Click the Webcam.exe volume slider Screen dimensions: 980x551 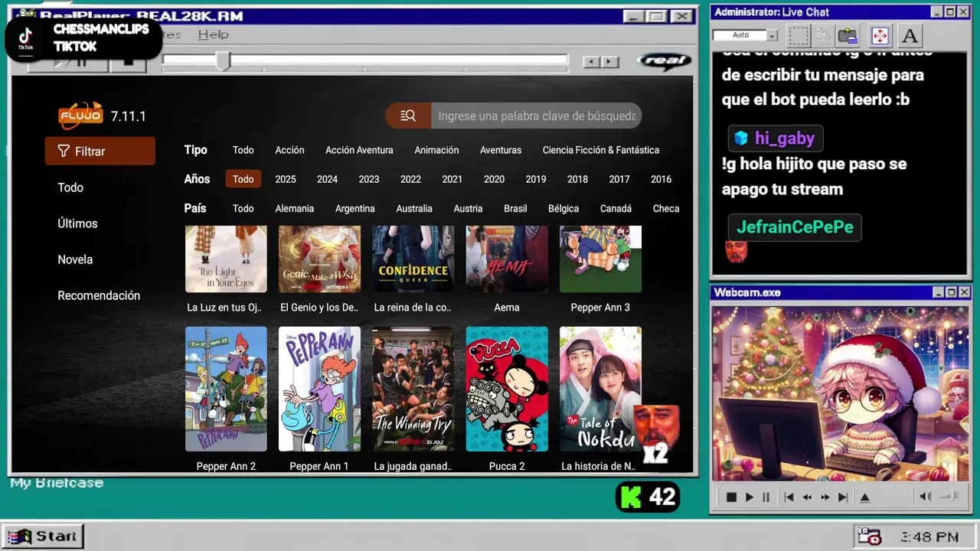(949, 497)
